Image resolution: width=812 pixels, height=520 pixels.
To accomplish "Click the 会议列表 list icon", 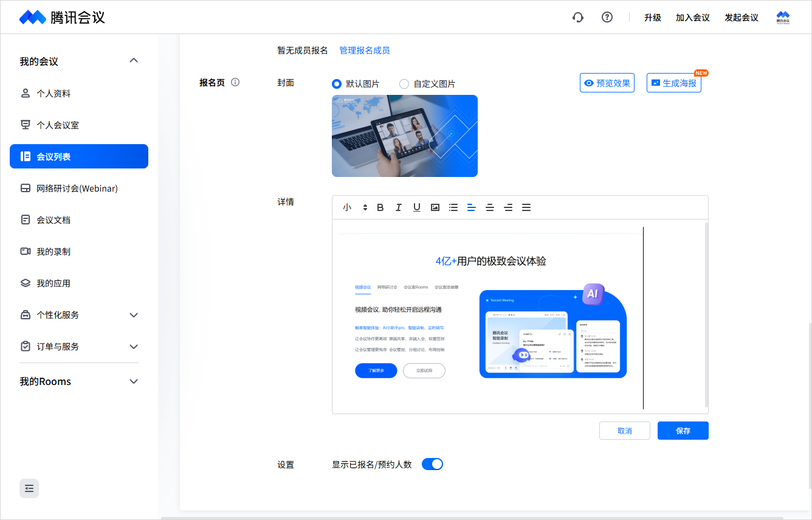I will point(26,156).
